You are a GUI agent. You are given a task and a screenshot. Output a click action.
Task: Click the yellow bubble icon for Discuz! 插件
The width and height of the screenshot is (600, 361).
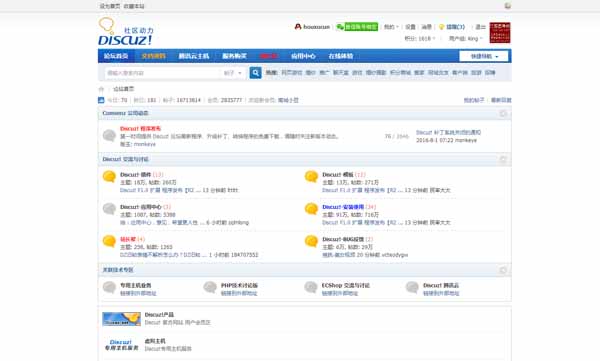point(109,176)
